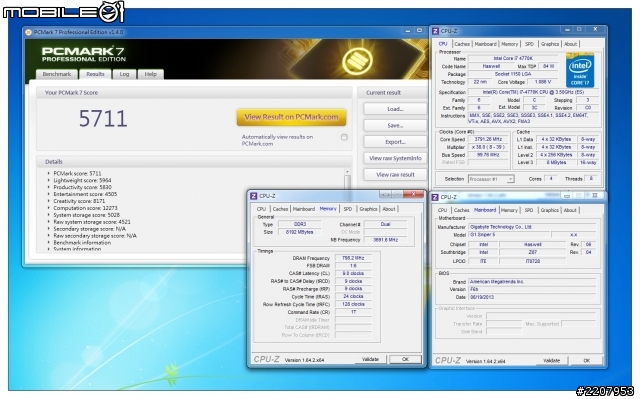Open Mainboard tab in CPU-Z processor window
640x399 pixels.
[485, 44]
